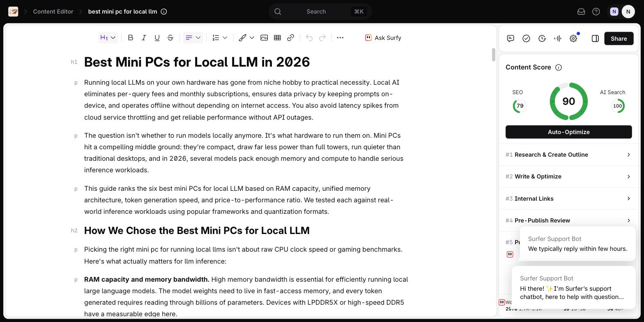
Task: Open the N user avatar menu
Action: (x=628, y=12)
